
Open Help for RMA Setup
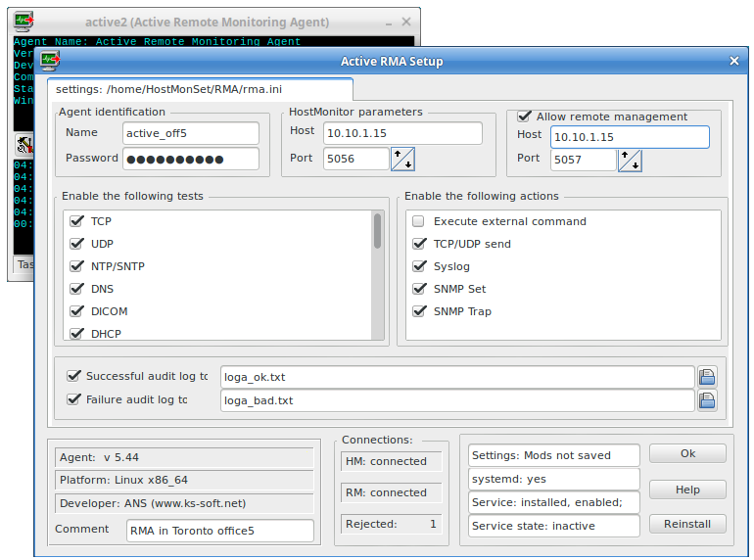[x=687, y=490]
